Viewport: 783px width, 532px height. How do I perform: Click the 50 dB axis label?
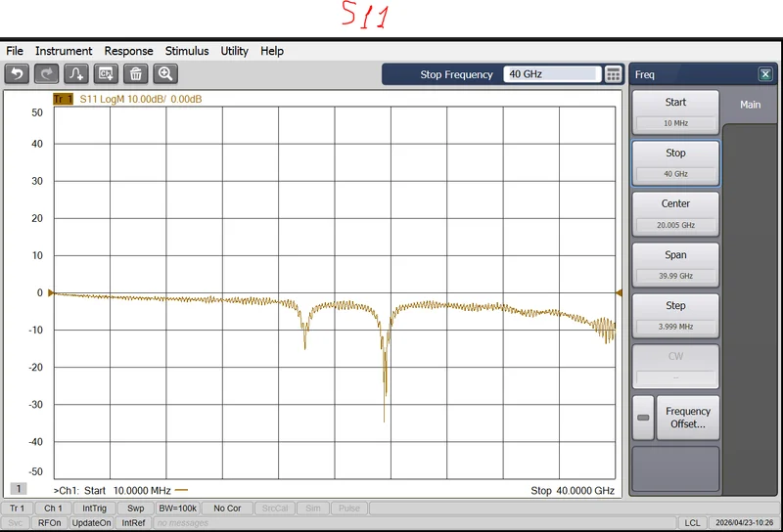click(37, 112)
